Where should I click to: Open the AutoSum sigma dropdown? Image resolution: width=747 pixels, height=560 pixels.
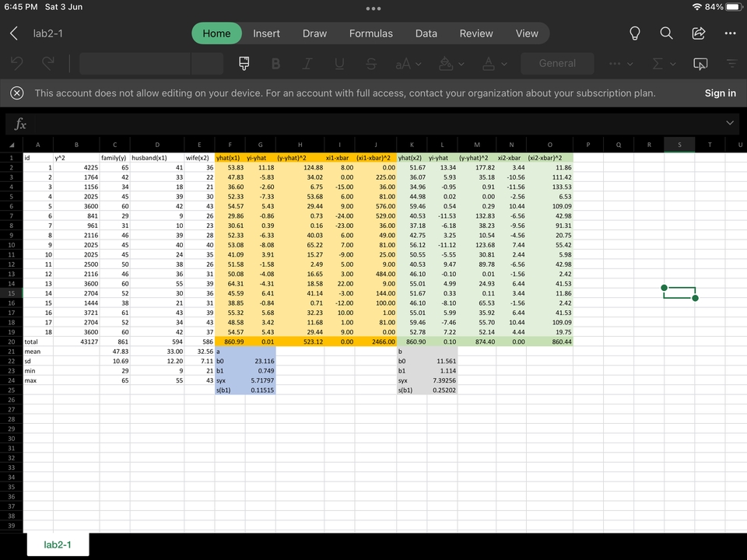664,64
